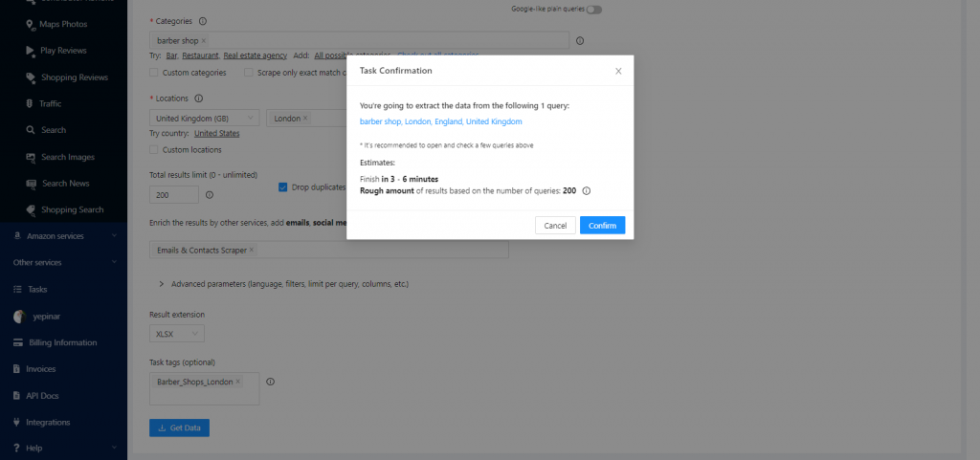The width and height of the screenshot is (980, 460).
Task: Click the Traffic sidebar icon
Action: click(x=31, y=103)
